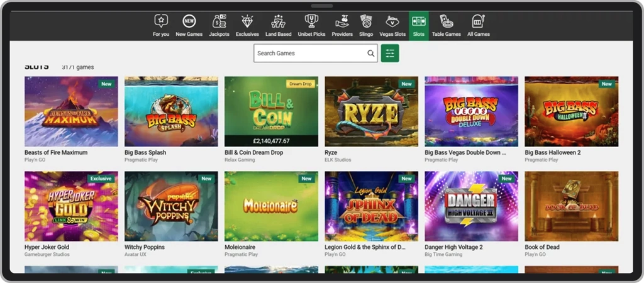Select the Slingo category icon

point(366,21)
